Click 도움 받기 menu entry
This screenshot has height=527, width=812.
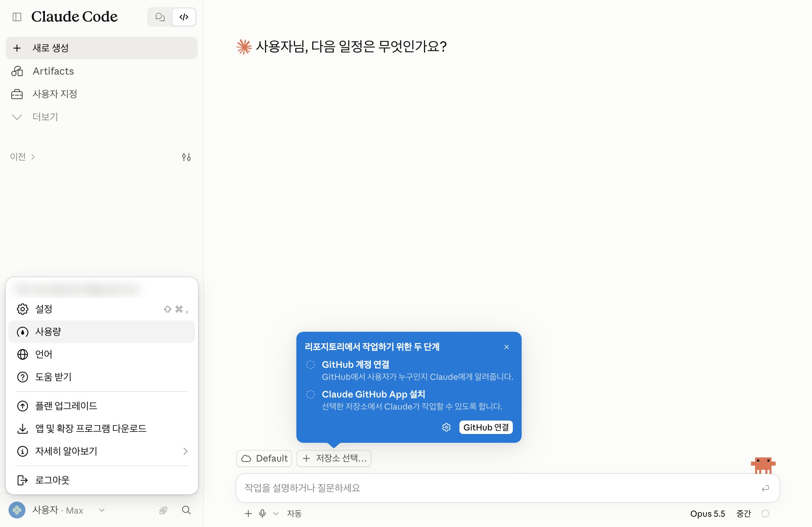[101, 377]
